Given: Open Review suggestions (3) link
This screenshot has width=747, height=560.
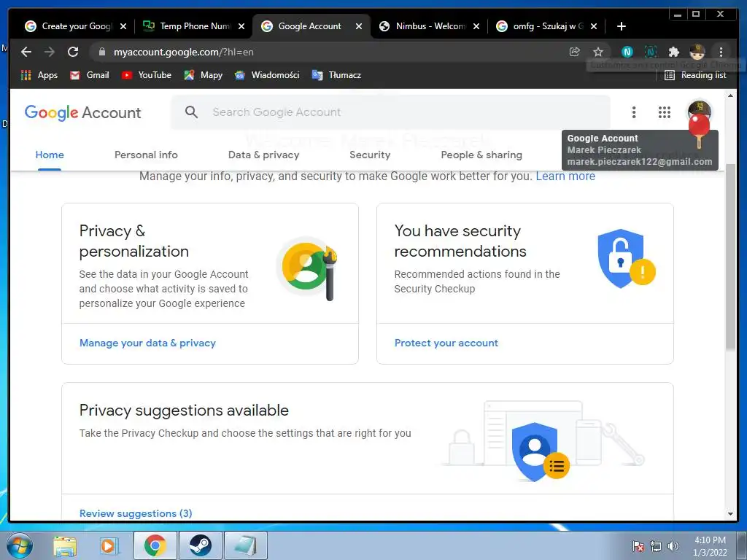Looking at the screenshot, I should pos(136,513).
